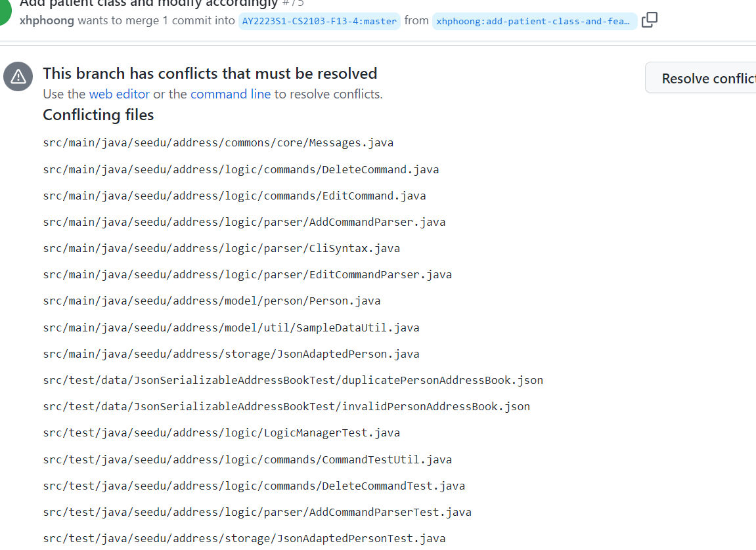Open the web editor link
This screenshot has height=550, width=756.
tap(119, 94)
